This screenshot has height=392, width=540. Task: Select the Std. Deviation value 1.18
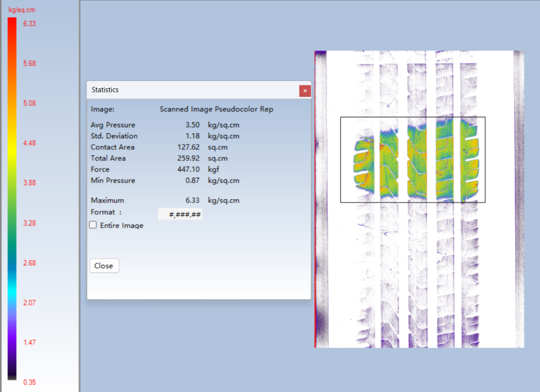click(192, 136)
